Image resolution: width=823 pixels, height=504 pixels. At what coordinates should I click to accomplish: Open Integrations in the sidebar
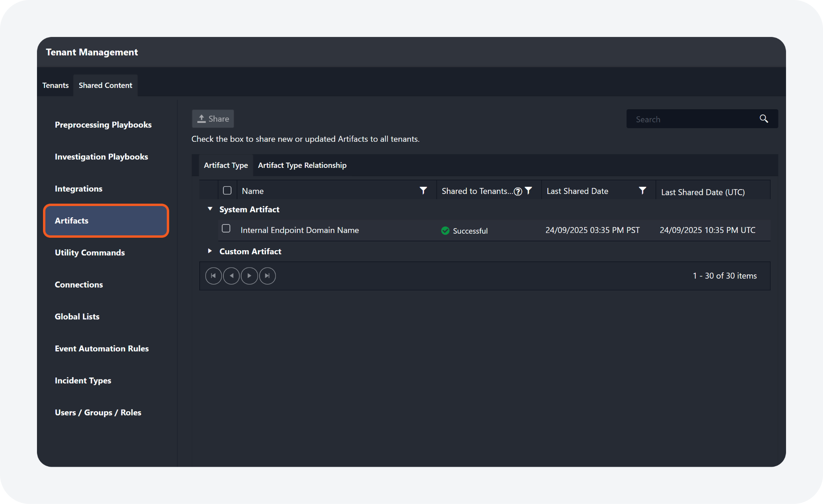(79, 189)
